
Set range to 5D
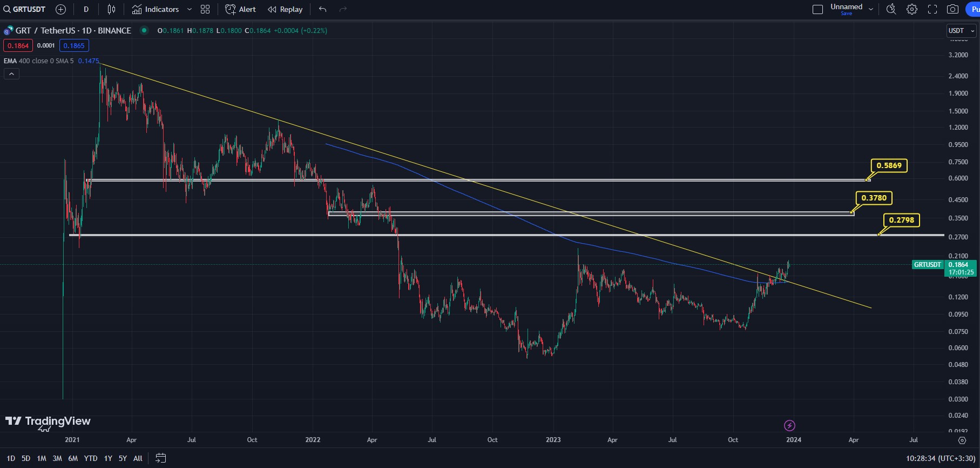(26, 458)
